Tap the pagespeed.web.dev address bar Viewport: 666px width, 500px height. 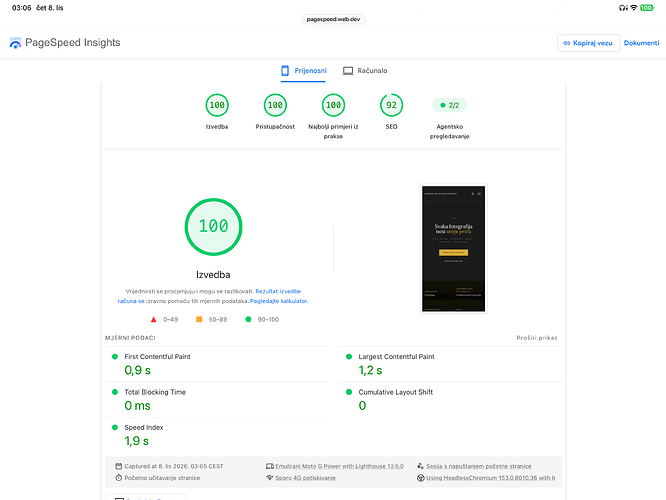tap(333, 19)
